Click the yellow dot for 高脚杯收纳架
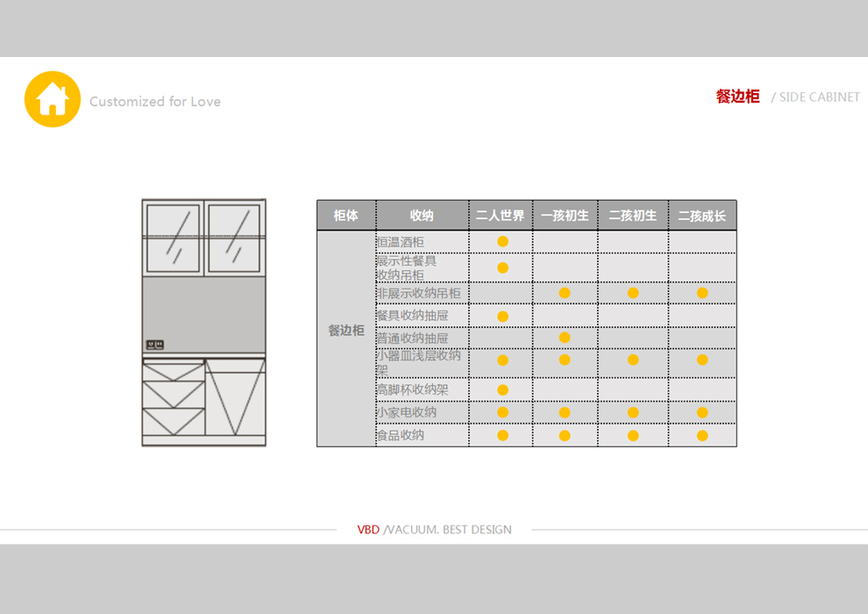 tap(502, 389)
